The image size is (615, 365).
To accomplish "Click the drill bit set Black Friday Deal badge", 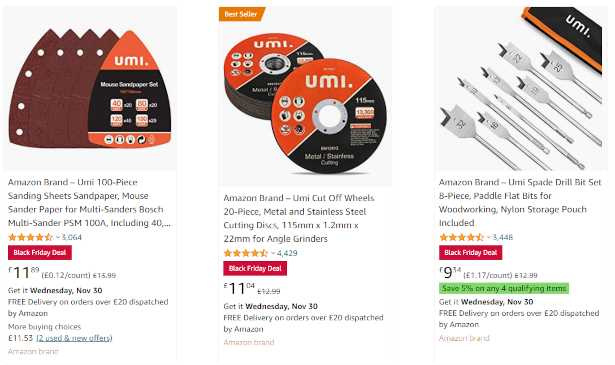I will point(471,252).
